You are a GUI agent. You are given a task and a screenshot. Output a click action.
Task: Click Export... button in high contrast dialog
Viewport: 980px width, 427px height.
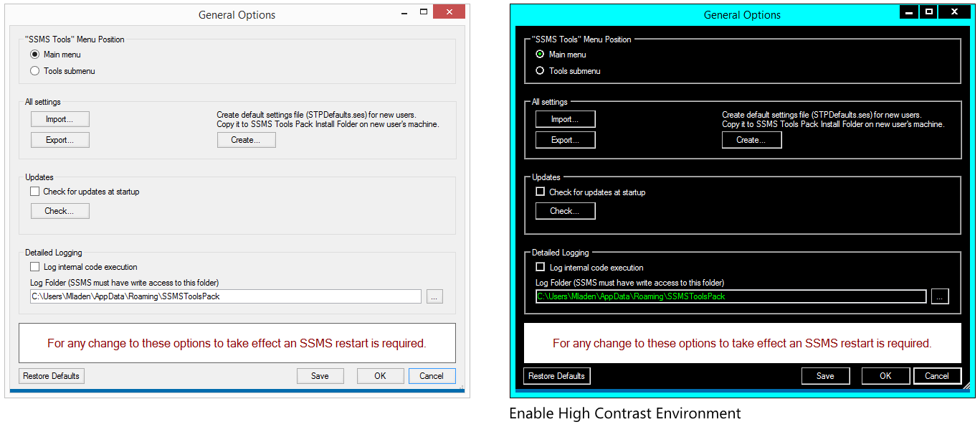click(x=566, y=140)
